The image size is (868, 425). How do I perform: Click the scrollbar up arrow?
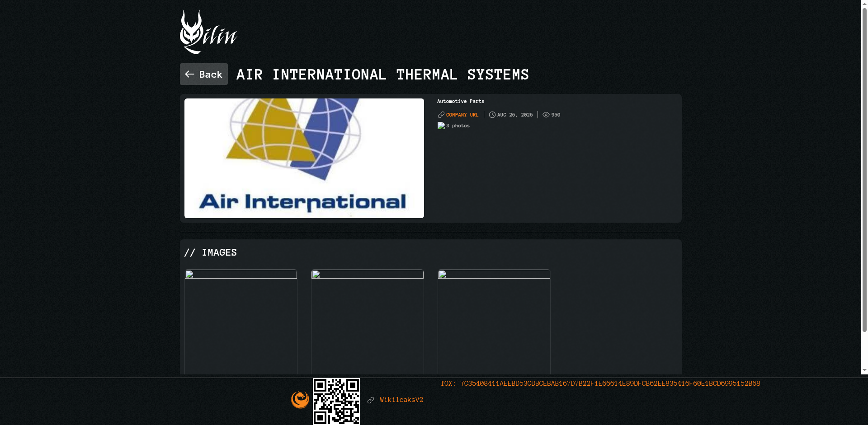[x=864, y=4]
